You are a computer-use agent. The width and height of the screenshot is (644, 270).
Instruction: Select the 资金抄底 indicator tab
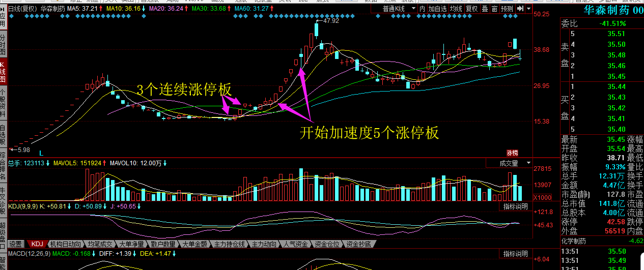coord(359,244)
